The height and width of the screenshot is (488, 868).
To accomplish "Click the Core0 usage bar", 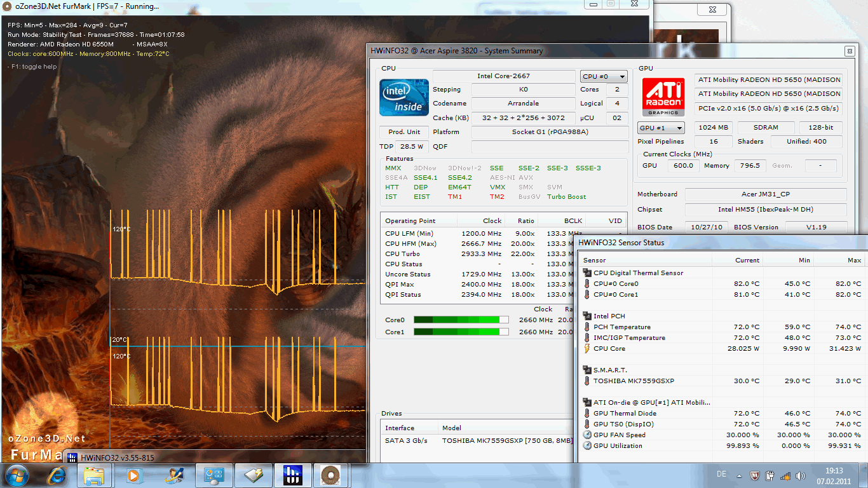I will (x=461, y=320).
